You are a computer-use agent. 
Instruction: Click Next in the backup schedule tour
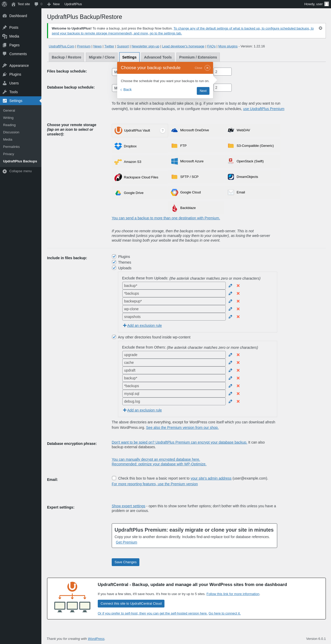tap(203, 91)
